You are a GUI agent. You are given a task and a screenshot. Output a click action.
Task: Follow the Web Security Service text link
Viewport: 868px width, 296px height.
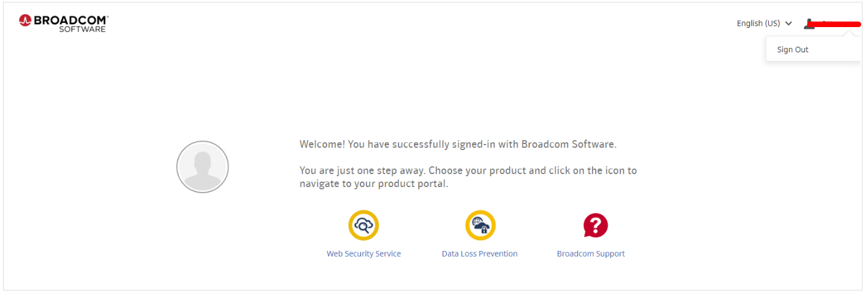(363, 254)
